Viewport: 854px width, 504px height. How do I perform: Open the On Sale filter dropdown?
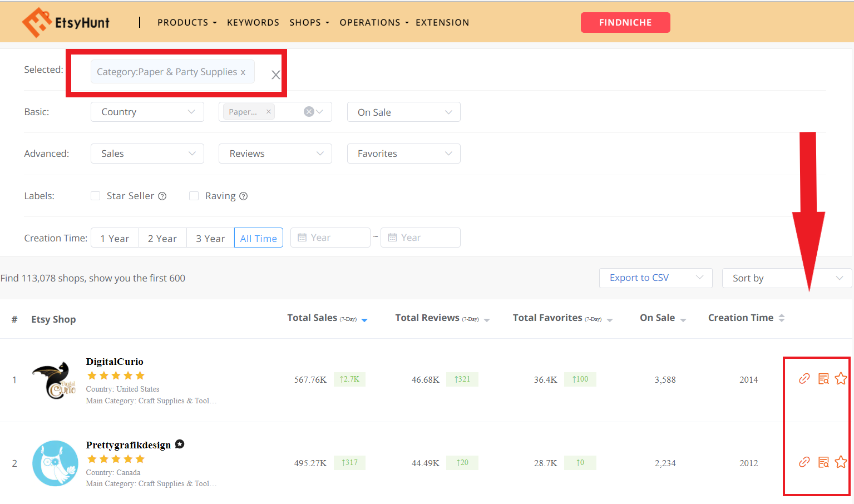coord(404,112)
